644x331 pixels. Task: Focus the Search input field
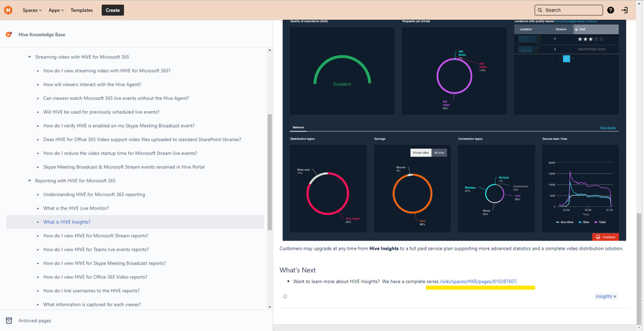pos(569,10)
